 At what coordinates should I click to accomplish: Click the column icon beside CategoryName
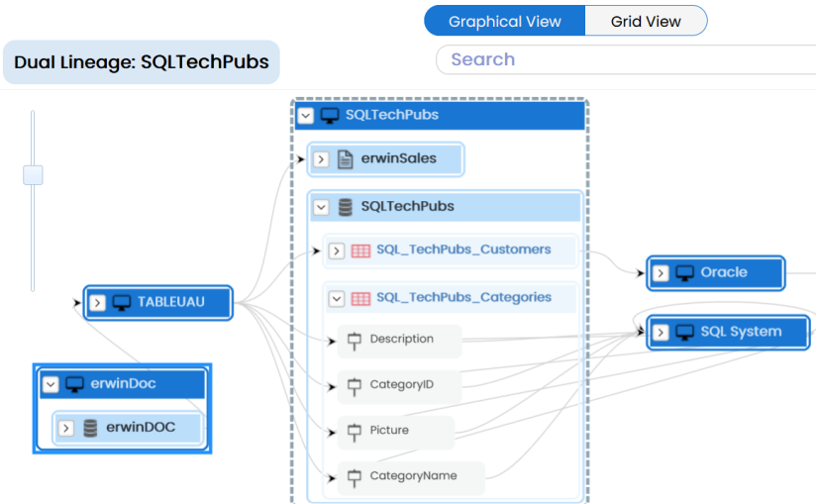[355, 478]
